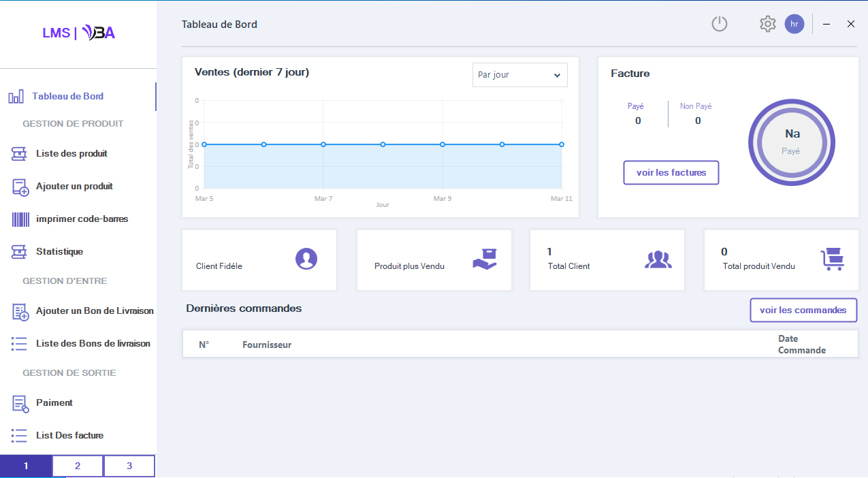Image resolution: width=868 pixels, height=478 pixels.
Task: Click the 'hr' user avatar
Action: (794, 24)
